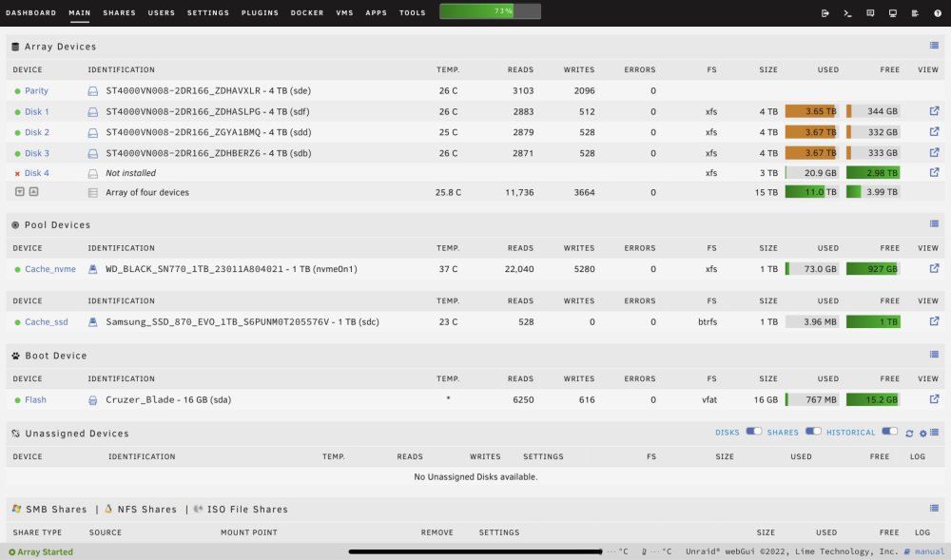The image size is (951, 560).
Task: Click the Boot Device header list icon
Action: pos(934,355)
